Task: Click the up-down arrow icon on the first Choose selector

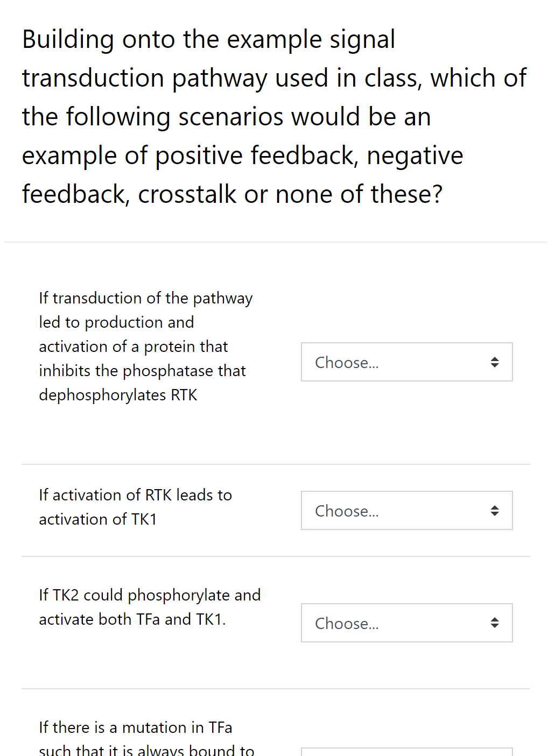Action: click(x=494, y=362)
